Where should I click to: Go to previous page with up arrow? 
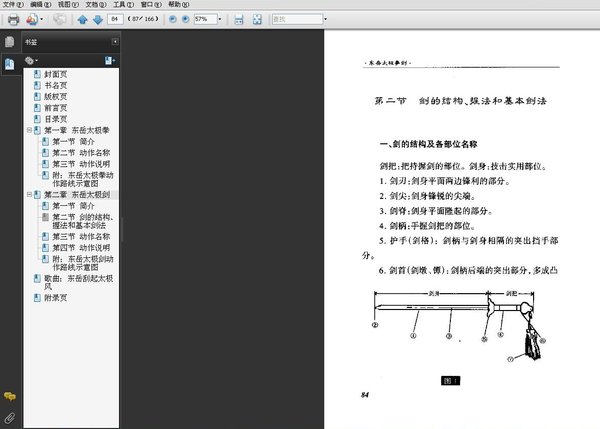pos(82,19)
